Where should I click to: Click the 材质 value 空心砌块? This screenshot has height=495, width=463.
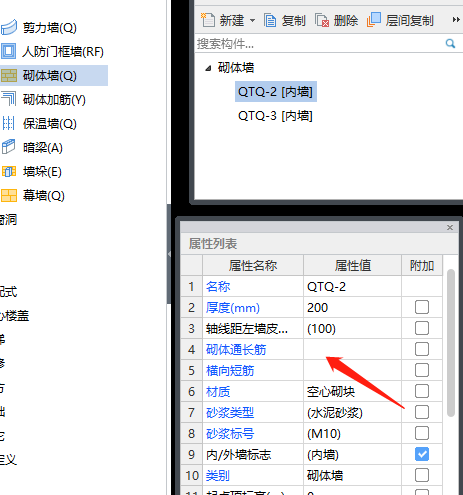coord(352,392)
